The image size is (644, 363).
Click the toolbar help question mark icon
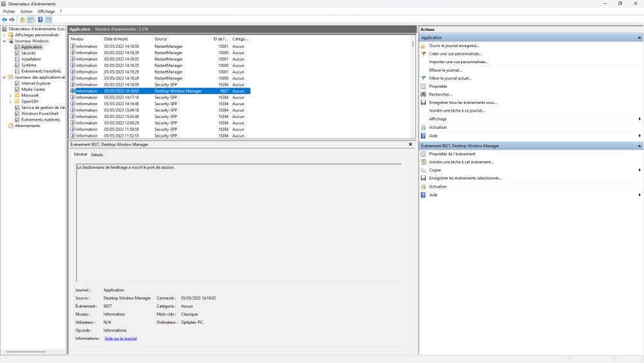(40, 20)
